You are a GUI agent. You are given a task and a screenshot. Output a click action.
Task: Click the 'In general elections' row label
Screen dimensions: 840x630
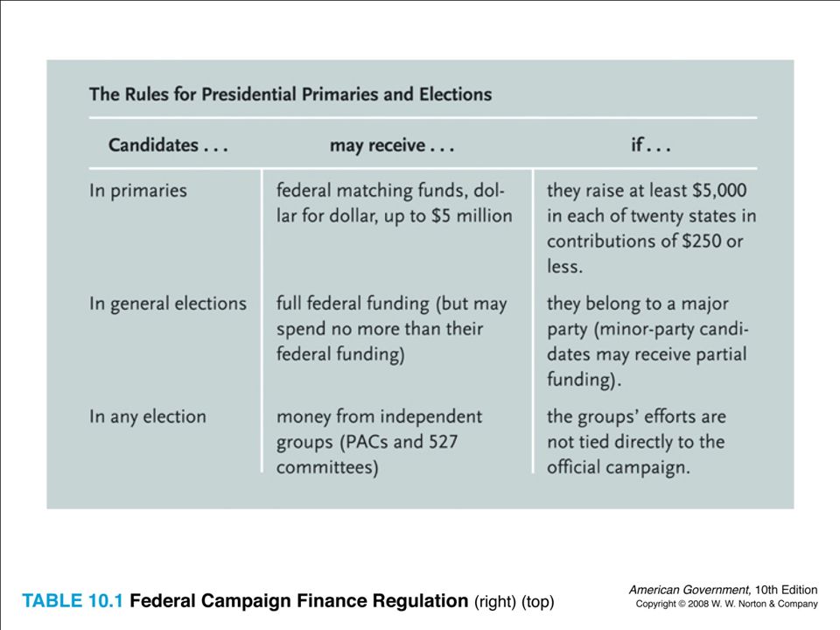(x=168, y=304)
